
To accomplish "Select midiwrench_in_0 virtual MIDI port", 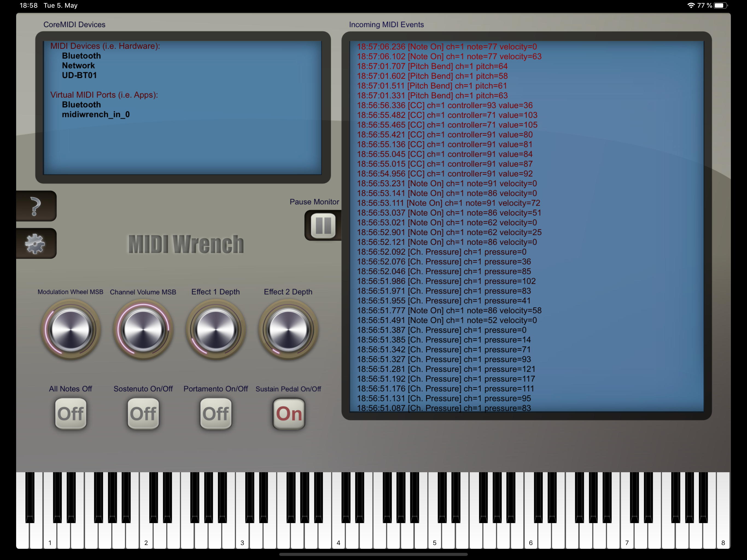I will tap(96, 115).
